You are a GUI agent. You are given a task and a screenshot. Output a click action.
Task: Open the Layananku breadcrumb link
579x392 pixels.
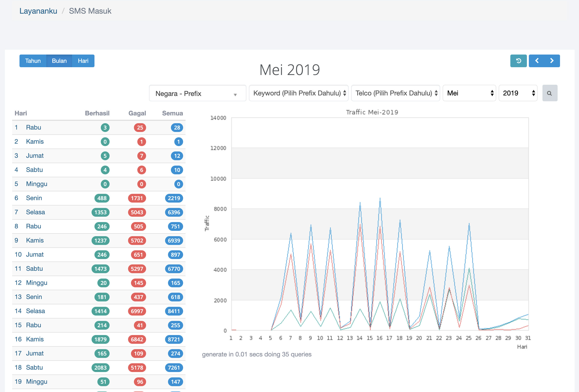click(38, 11)
